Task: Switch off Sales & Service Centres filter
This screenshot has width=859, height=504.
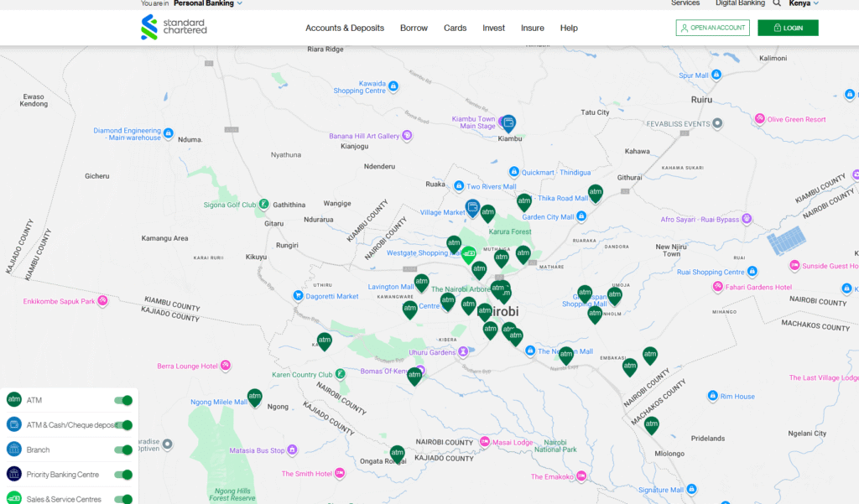Action: (123, 499)
